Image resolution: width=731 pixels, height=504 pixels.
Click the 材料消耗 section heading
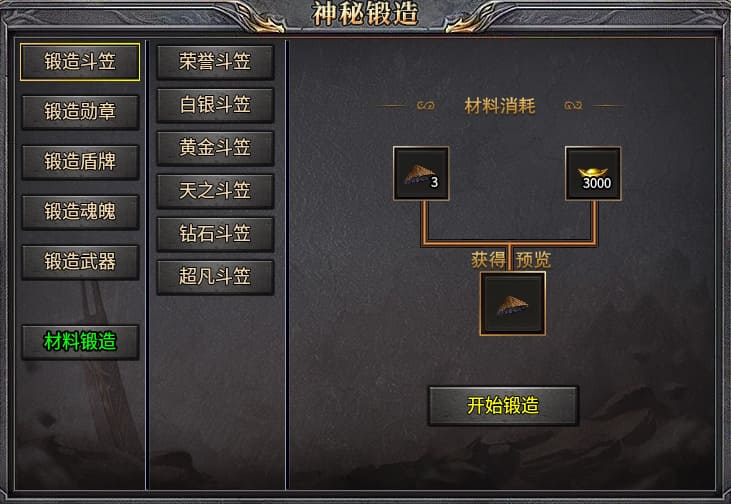click(500, 106)
